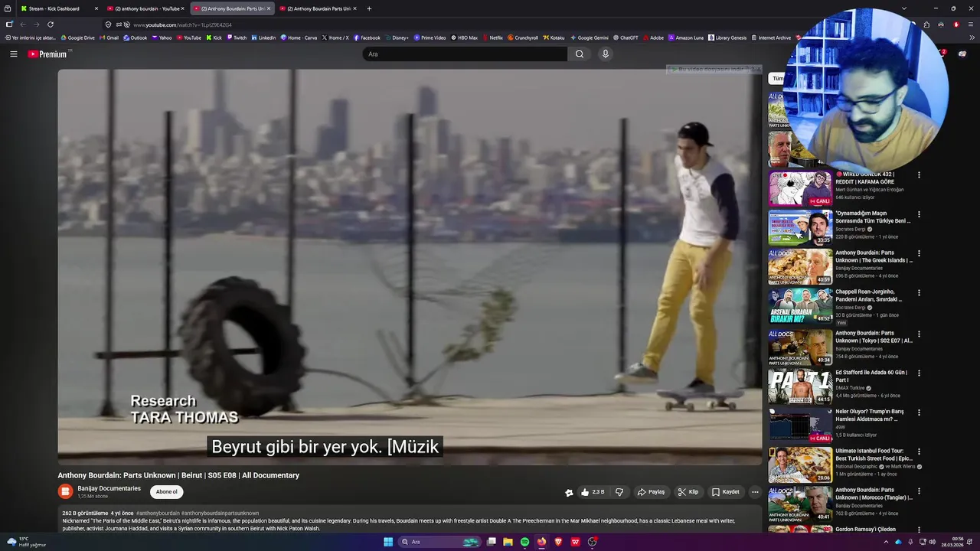Open options for the Morocco Tangier video
980x551 pixels.
pos(920,491)
